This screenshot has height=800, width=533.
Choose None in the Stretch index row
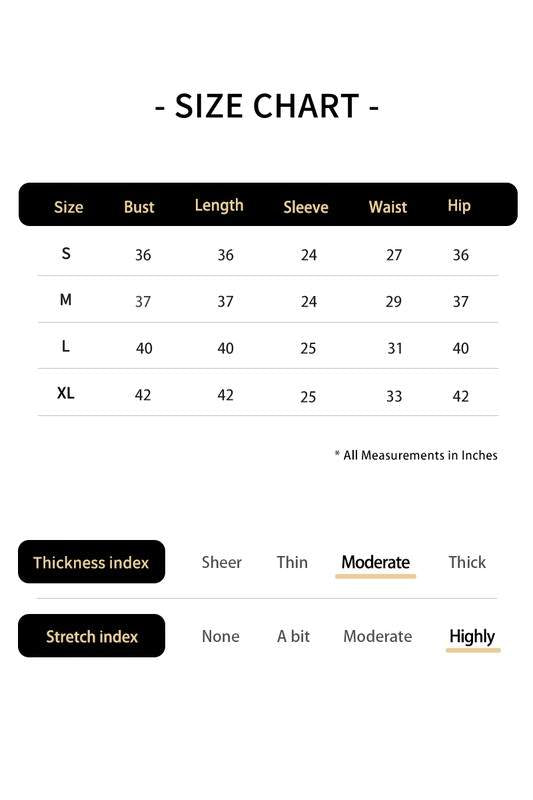[220, 636]
